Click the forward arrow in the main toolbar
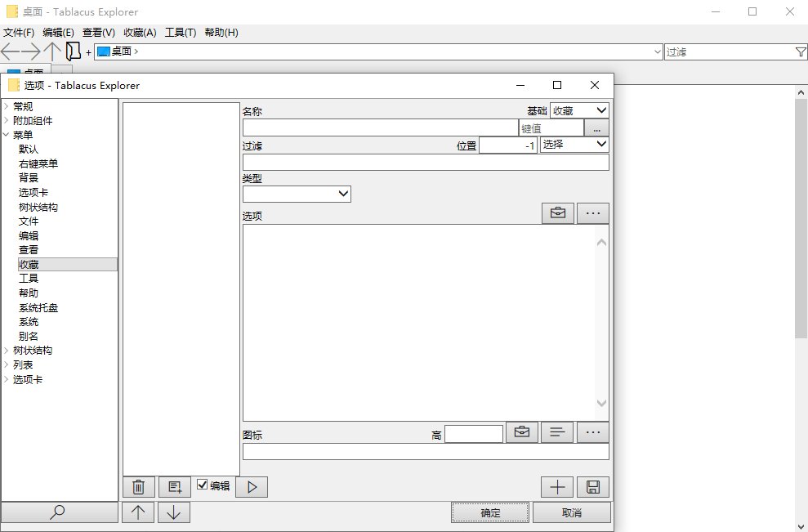Screen dimensions: 808x532 click(31, 51)
